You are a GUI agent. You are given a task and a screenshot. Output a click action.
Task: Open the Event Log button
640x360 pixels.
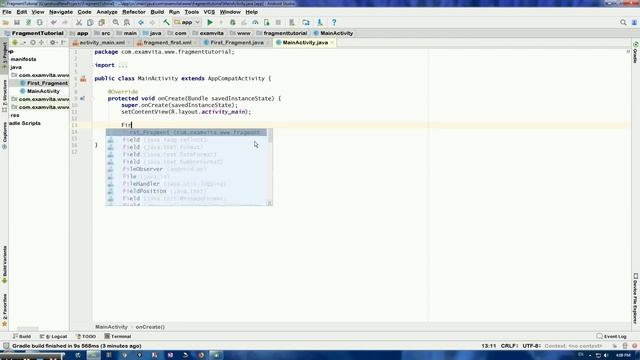[x=611, y=336]
